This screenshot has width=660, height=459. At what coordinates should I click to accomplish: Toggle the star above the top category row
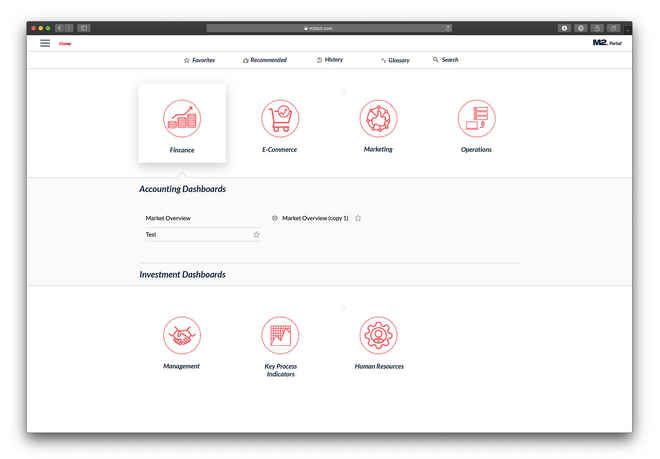343,91
